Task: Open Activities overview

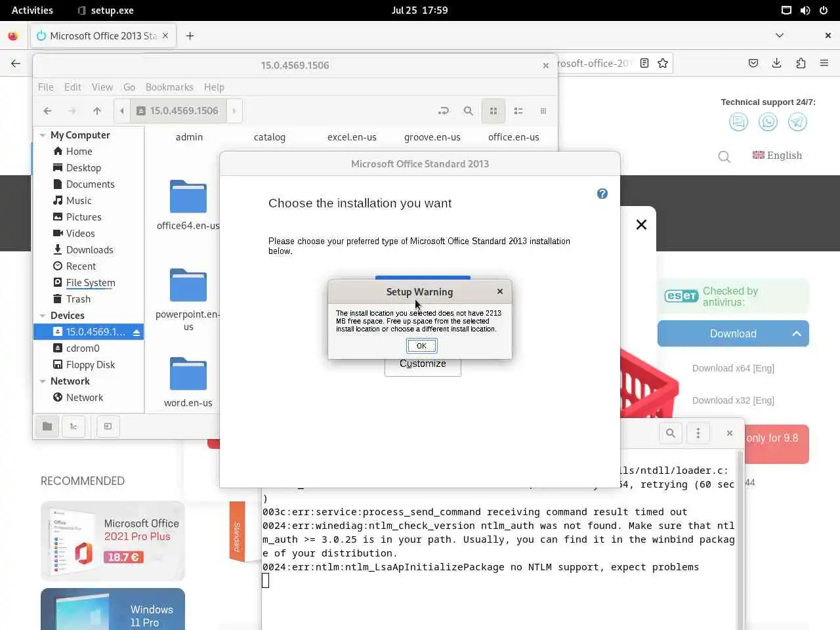Action: coord(32,10)
